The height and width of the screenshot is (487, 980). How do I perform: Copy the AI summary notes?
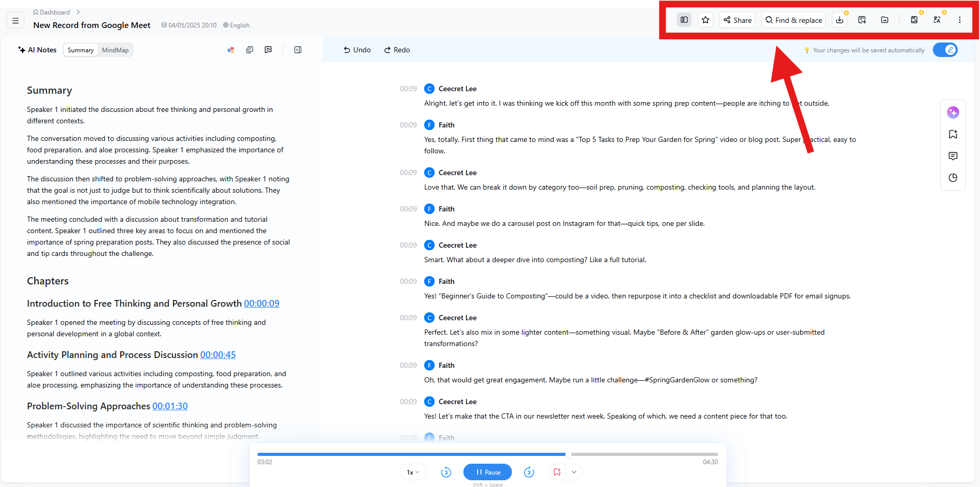(250, 49)
